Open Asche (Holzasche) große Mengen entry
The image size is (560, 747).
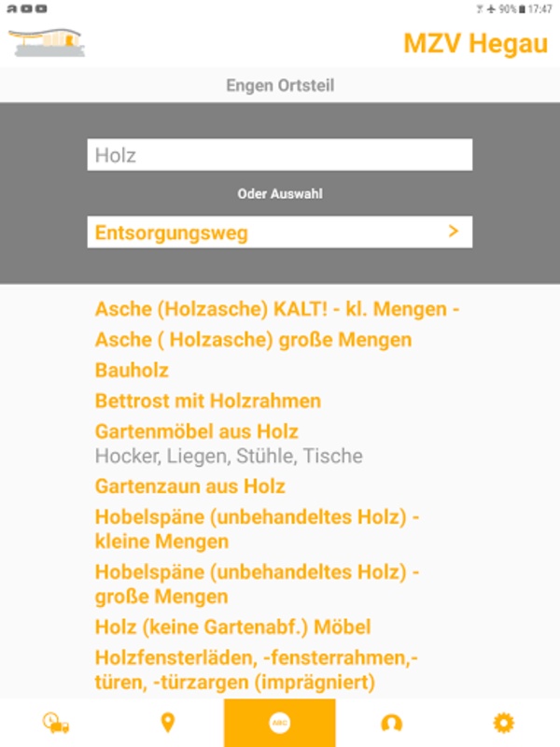tap(253, 340)
